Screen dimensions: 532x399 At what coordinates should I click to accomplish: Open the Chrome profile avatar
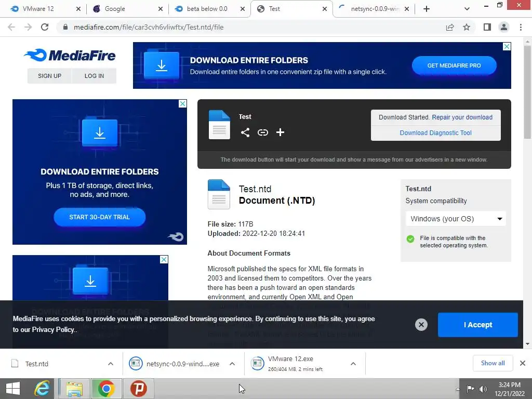pos(504,27)
